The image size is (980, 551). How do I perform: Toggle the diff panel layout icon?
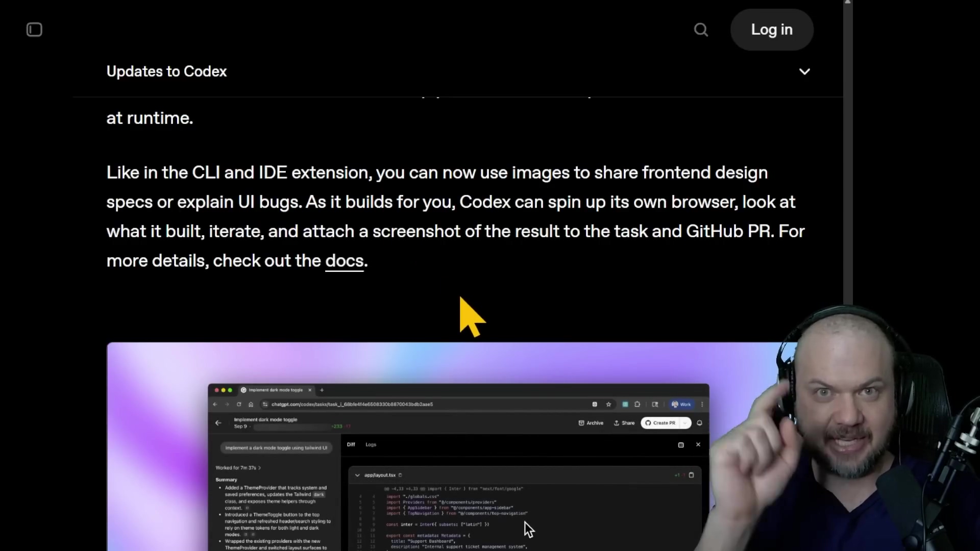(x=681, y=445)
